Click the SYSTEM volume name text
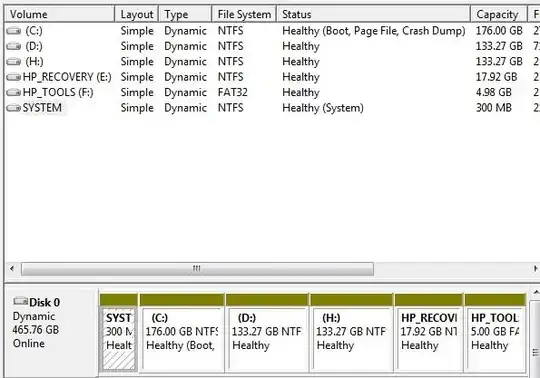Viewport: 540px width, 378px height. (x=42, y=108)
